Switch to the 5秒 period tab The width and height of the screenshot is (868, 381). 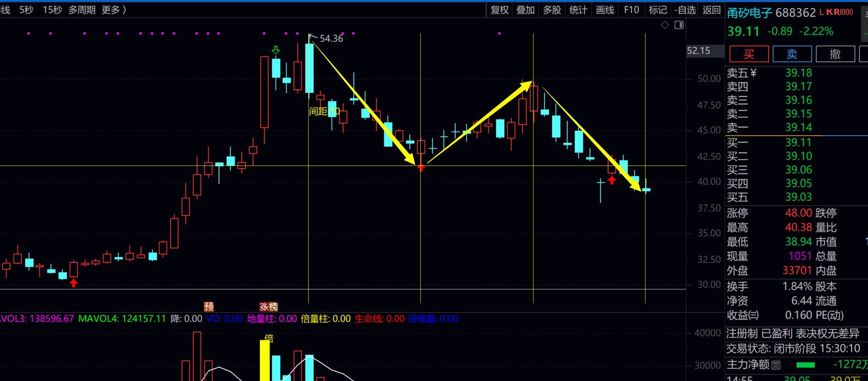coord(26,10)
